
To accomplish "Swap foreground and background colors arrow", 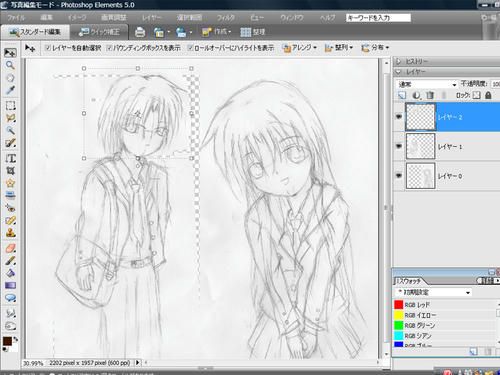I will (x=15, y=339).
